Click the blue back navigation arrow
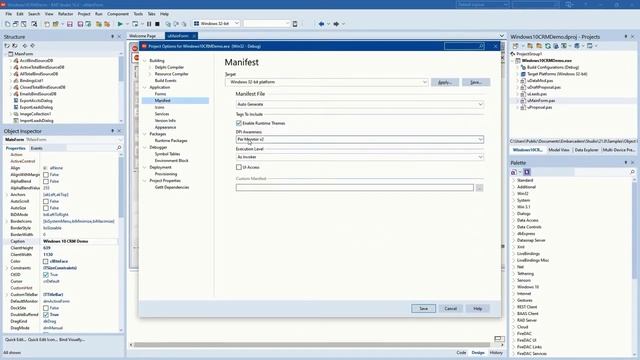Viewport: 640px width, 360px height. click(x=321, y=24)
